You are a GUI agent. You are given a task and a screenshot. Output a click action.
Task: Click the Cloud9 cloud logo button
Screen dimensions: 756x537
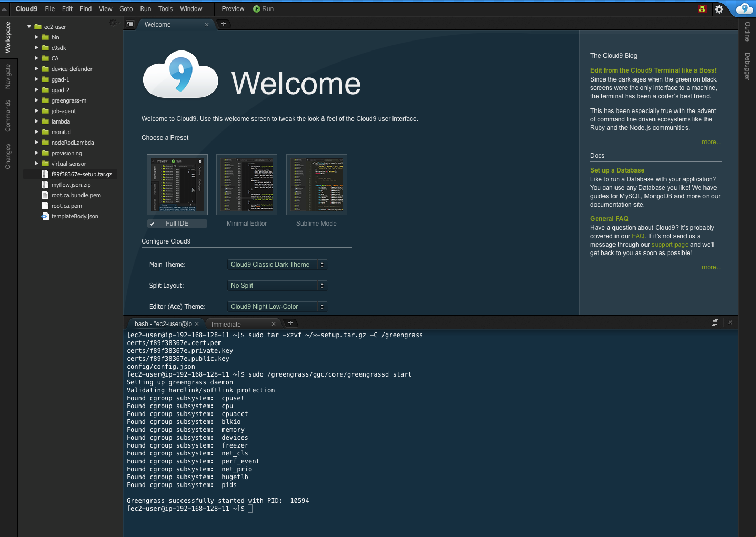click(744, 9)
